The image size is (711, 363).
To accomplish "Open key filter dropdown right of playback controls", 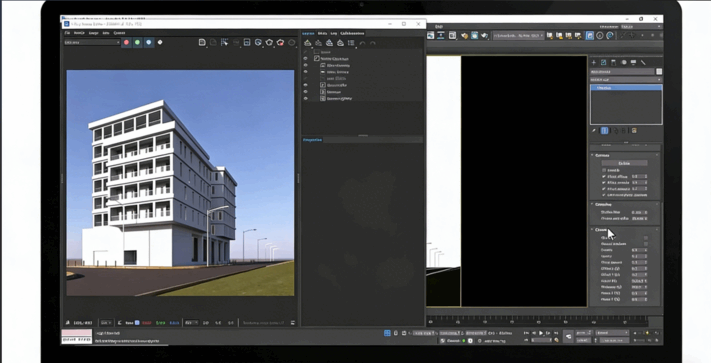I will (x=612, y=333).
